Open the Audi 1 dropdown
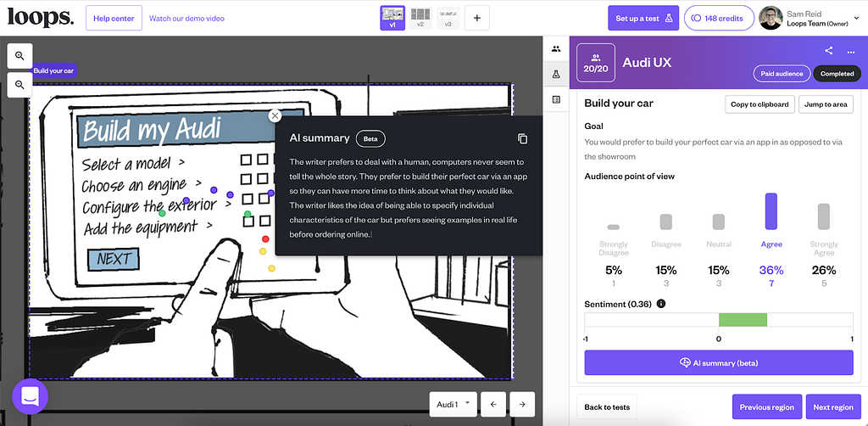868x426 pixels. point(453,405)
